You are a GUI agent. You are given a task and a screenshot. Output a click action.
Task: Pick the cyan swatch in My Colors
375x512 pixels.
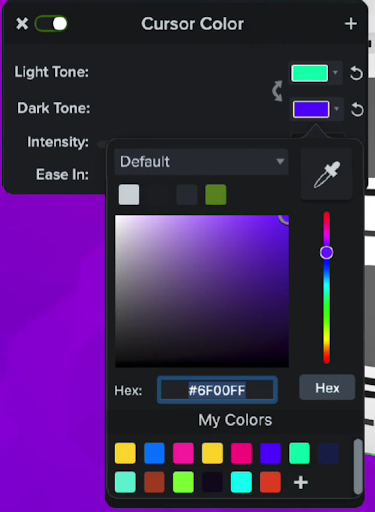tap(241, 482)
